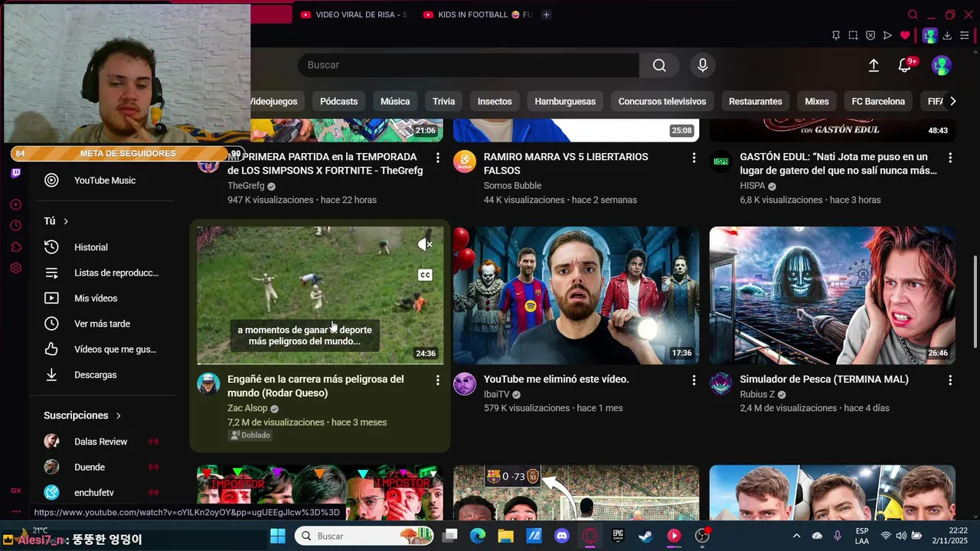
Task: Click the YouTube Buscar search field
Action: pyautogui.click(x=469, y=65)
